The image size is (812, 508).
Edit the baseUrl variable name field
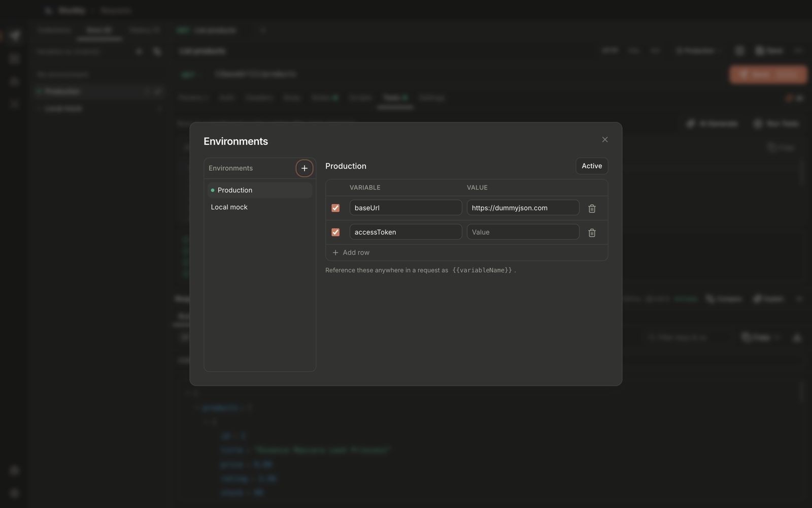(405, 208)
